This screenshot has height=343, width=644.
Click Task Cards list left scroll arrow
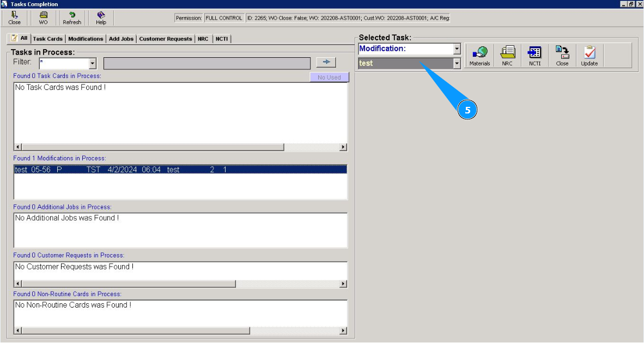[17, 147]
